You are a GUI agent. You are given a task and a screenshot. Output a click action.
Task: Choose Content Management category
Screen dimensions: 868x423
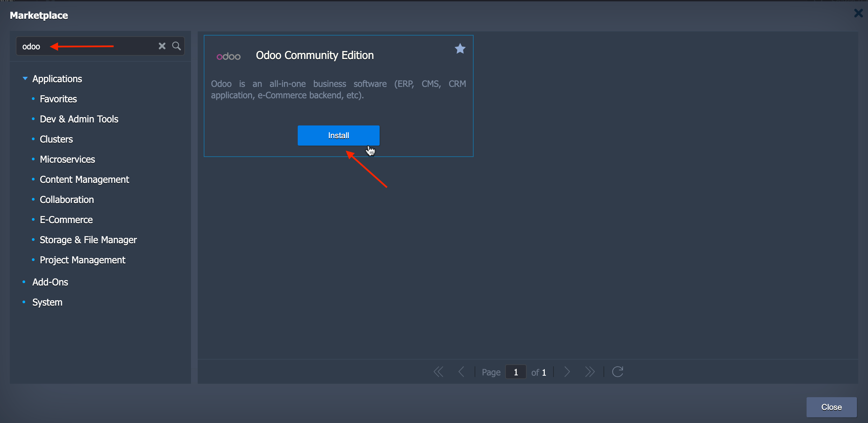pos(84,179)
